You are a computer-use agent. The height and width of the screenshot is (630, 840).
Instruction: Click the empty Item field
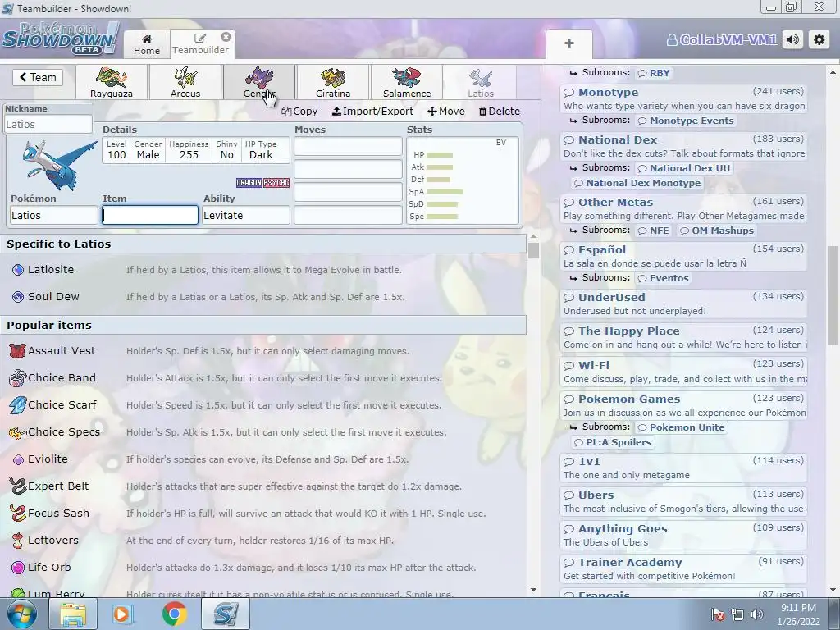(x=150, y=216)
